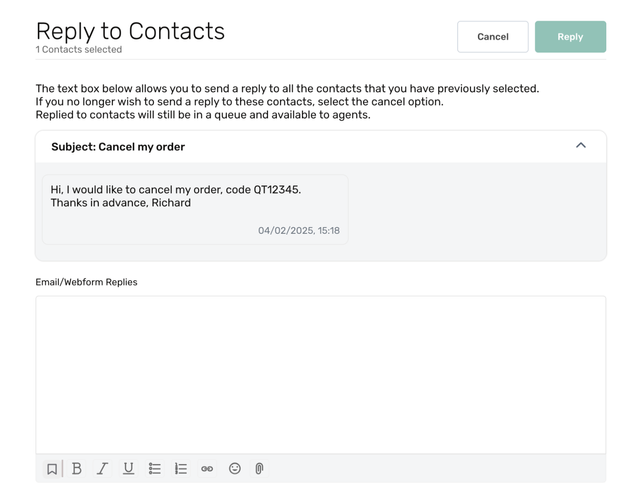
Task: Click the Subject: Cancel my order header
Action: (x=118, y=147)
